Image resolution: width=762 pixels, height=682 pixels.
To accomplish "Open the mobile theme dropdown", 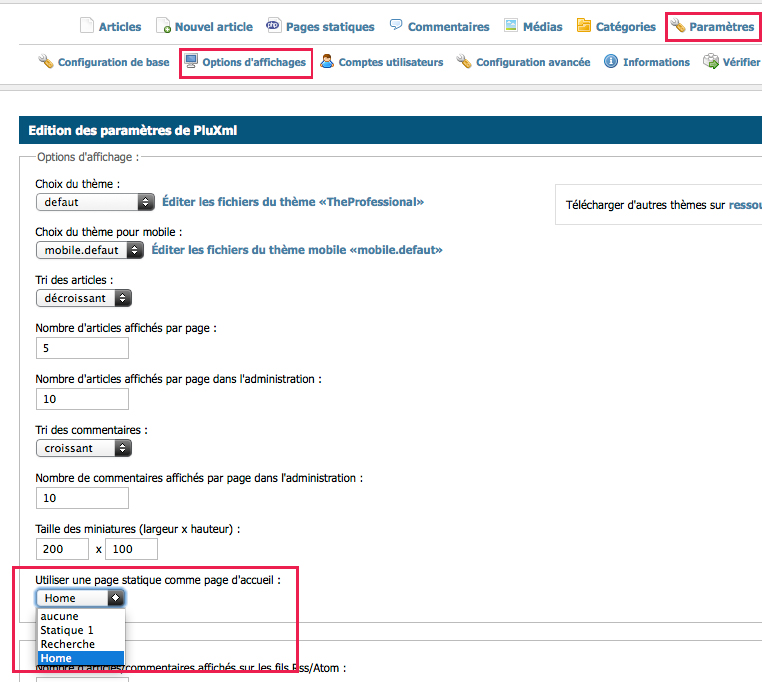I will tap(90, 250).
